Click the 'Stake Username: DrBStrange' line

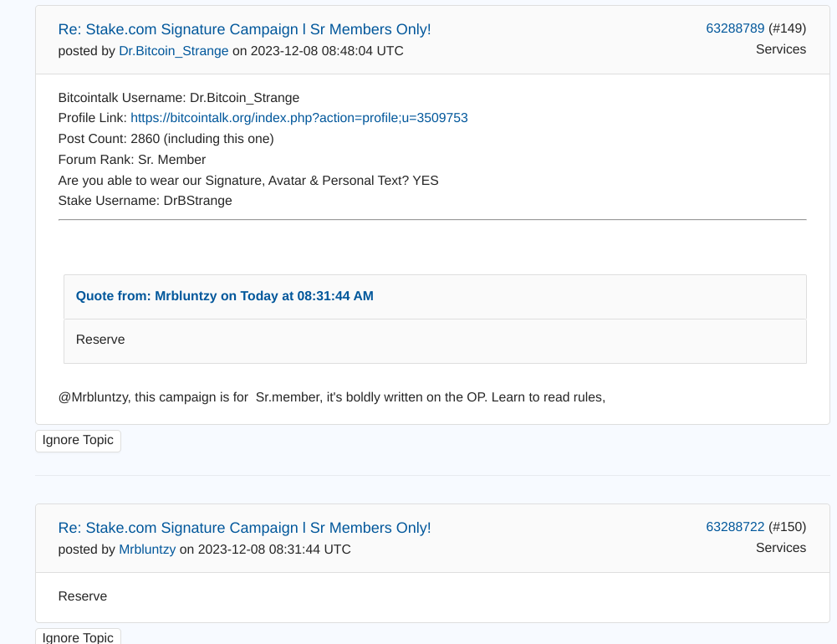click(145, 201)
